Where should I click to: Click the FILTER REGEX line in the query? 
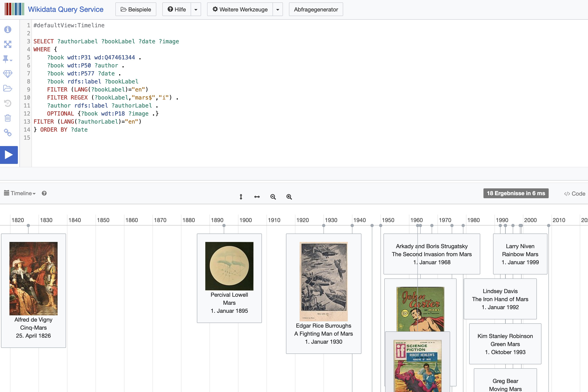coord(113,97)
